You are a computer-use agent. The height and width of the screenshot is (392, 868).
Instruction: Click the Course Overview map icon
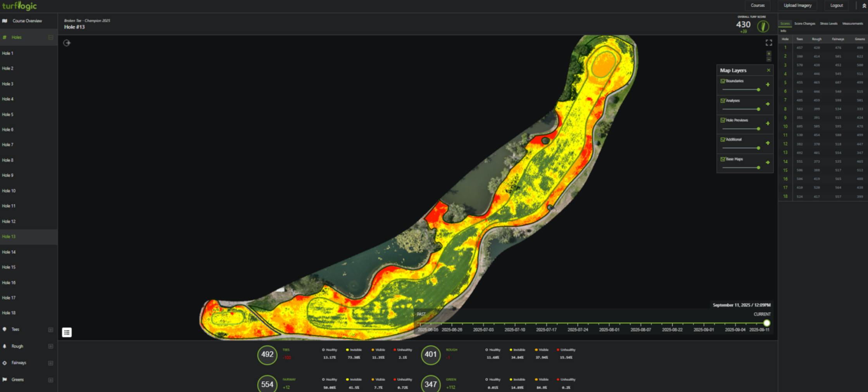[5, 21]
